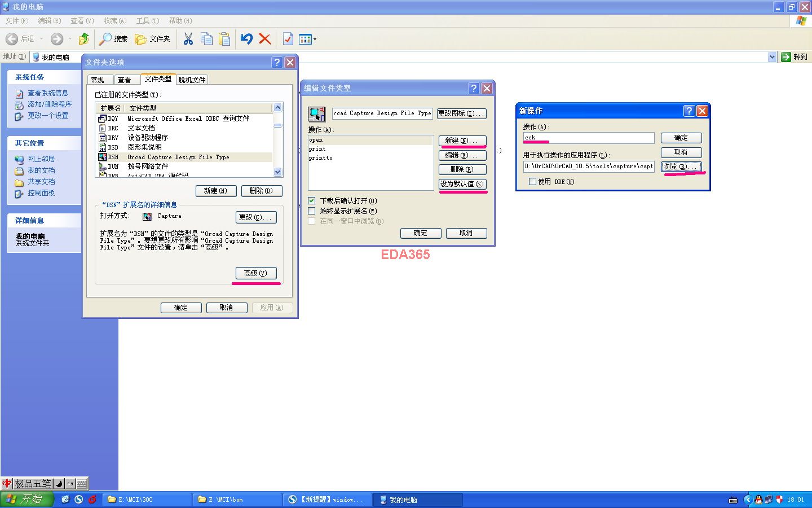
Task: Toggle the 文件夹 folders pane button
Action: (x=152, y=39)
